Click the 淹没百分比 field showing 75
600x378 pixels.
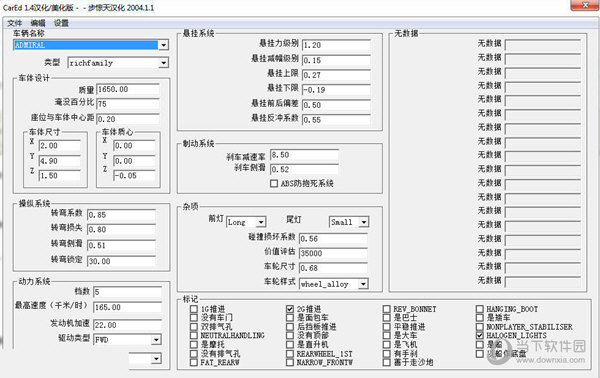coord(128,104)
